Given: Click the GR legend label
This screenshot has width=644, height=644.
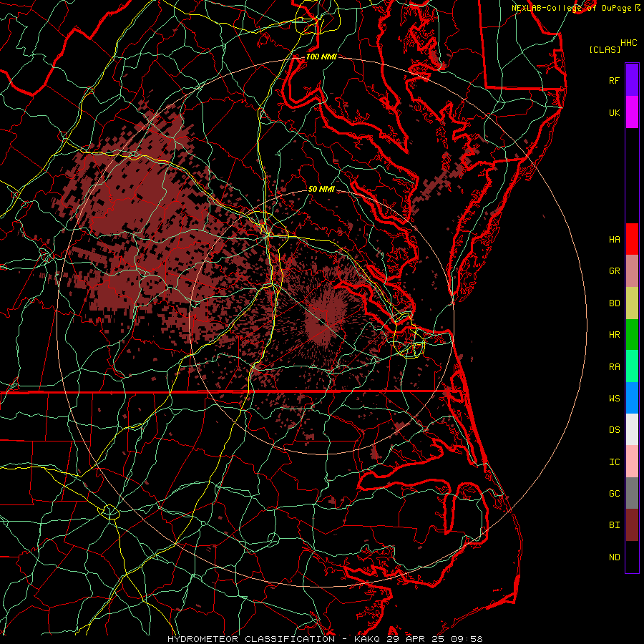Looking at the screenshot, I should 614,271.
